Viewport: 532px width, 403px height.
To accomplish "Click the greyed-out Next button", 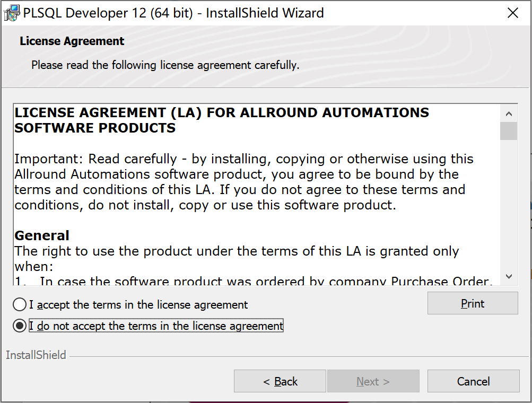I will [373, 381].
